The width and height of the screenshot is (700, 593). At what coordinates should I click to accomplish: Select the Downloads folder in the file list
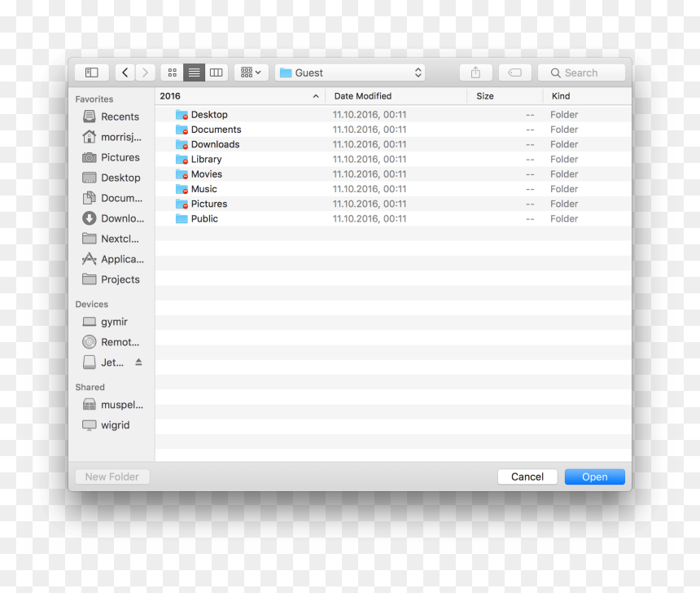pyautogui.click(x=393, y=144)
